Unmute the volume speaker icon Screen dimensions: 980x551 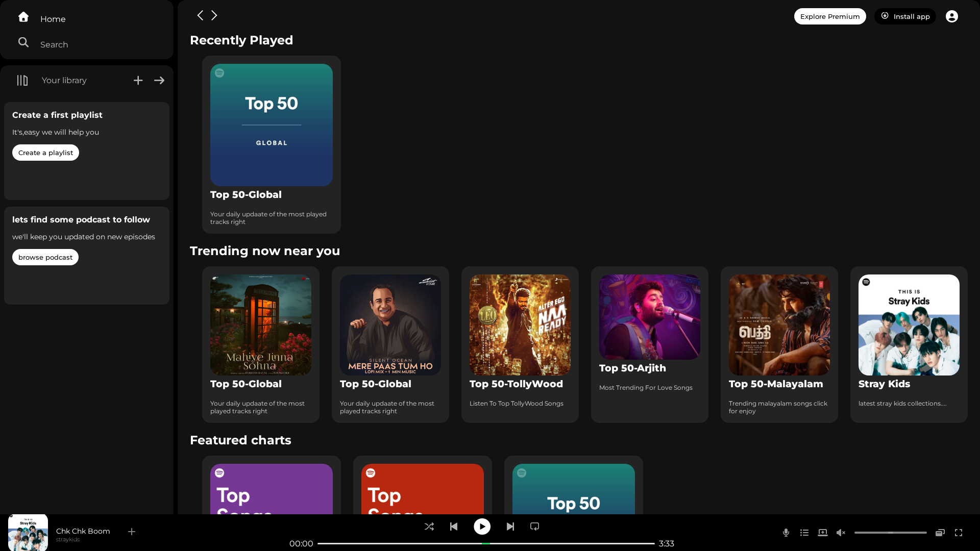(841, 533)
